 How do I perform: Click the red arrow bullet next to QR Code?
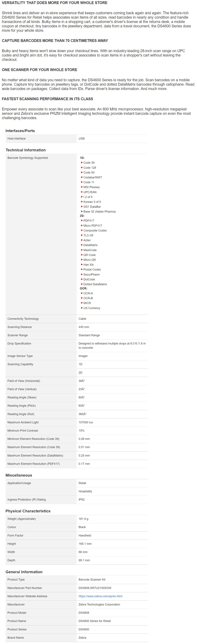[x=82, y=255]
